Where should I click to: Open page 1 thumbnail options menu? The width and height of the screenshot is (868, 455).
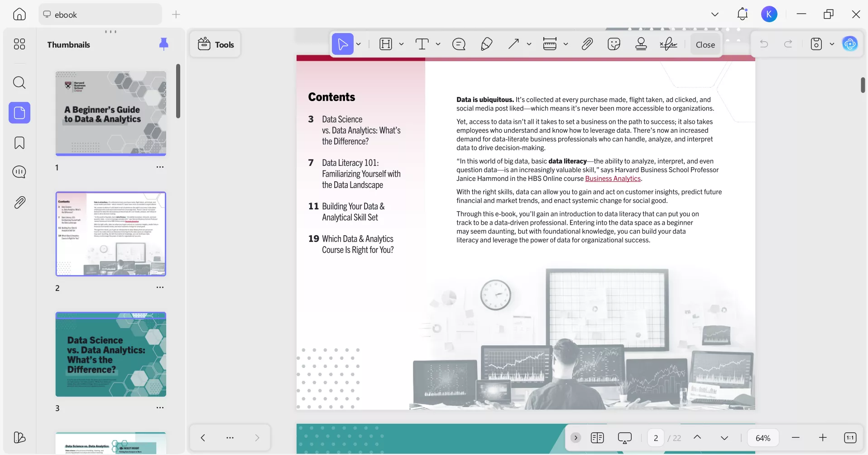pos(160,167)
